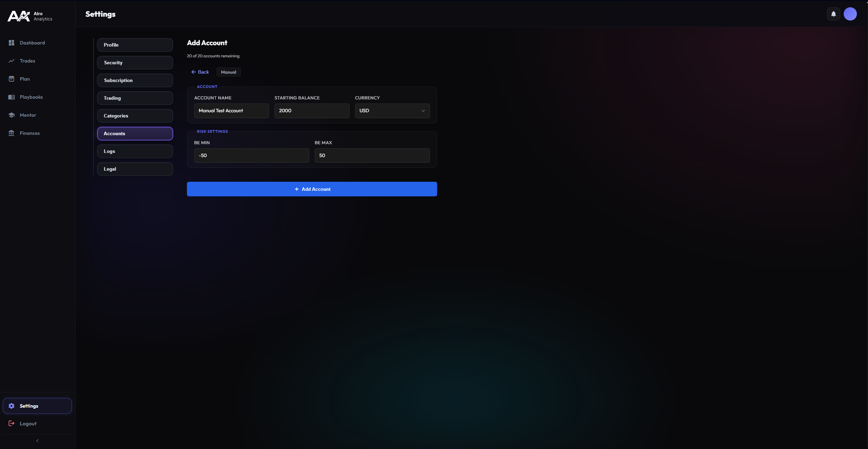Click the BE Min input field

pos(252,155)
